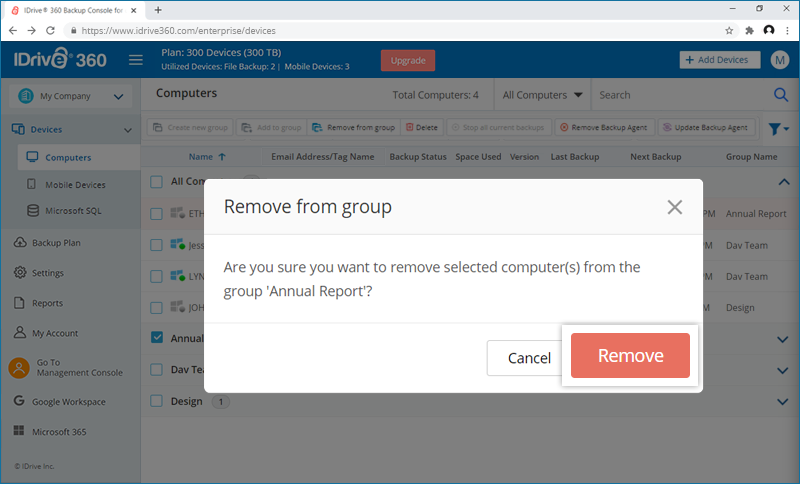The width and height of the screenshot is (800, 484).
Task: Open the filter funnel dropdown
Action: [x=779, y=129]
